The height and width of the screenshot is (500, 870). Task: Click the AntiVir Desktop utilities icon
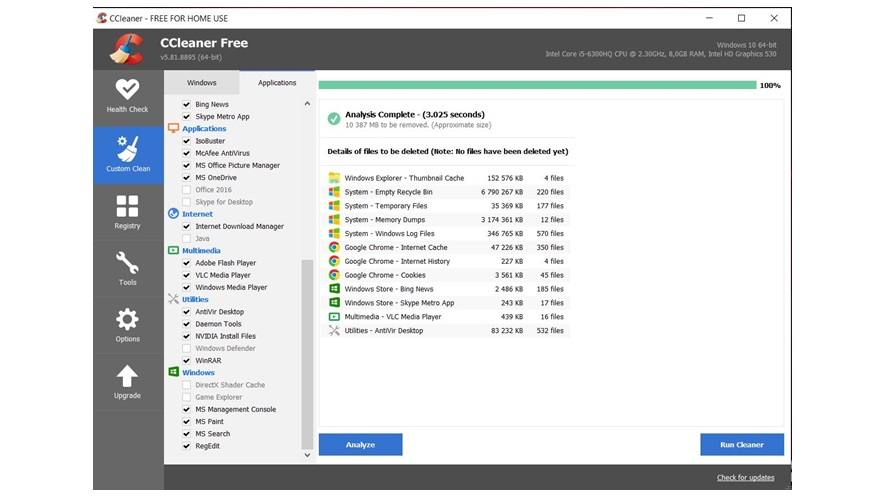coord(334,330)
